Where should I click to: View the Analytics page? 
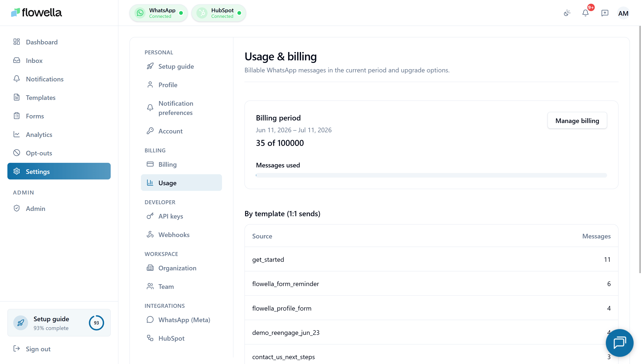coord(59,134)
